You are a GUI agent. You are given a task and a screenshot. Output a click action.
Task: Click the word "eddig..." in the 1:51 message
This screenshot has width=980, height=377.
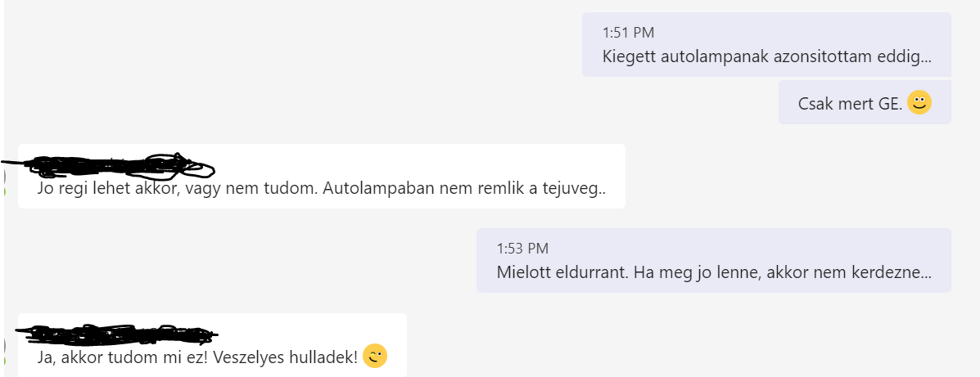903,57
